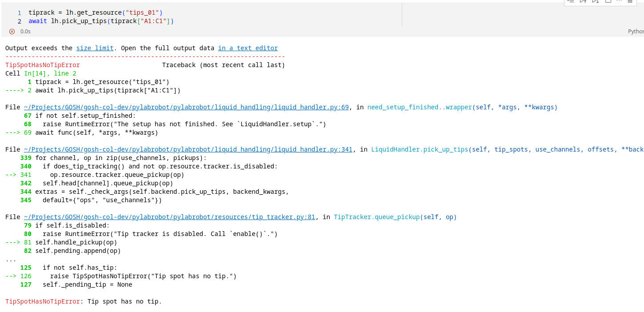Screen dimensions: 644x312
Task: Click line 82 'self.pending.append(op)' text
Action: pyautogui.click(x=78, y=251)
